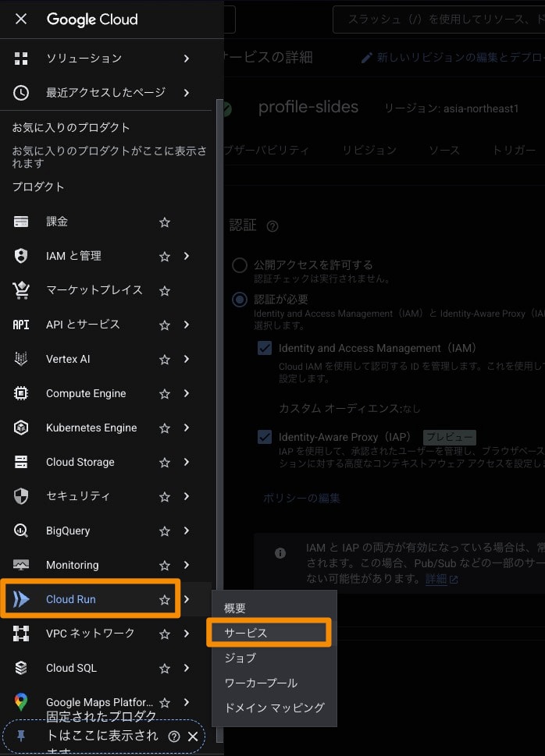
Task: Switch to the リビジョン tab
Action: [369, 151]
